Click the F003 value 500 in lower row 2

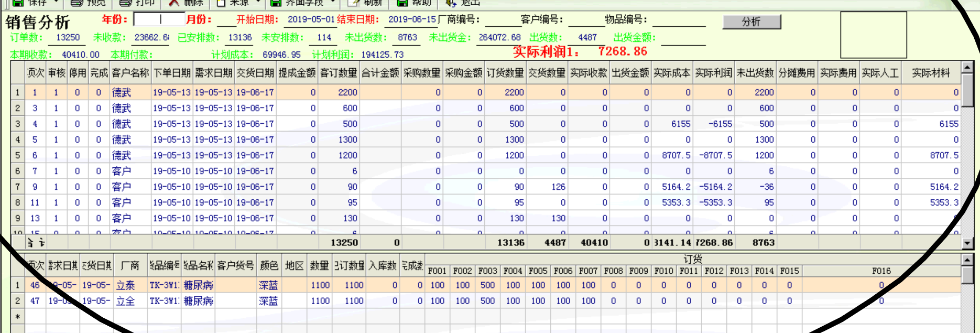click(x=487, y=301)
